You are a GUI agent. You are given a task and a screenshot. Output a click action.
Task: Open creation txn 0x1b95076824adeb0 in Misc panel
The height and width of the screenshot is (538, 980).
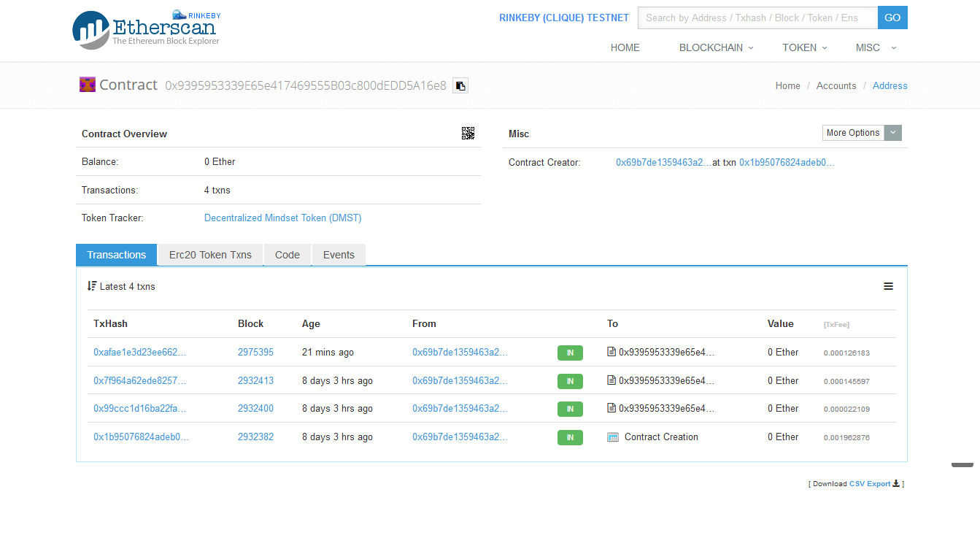point(787,162)
